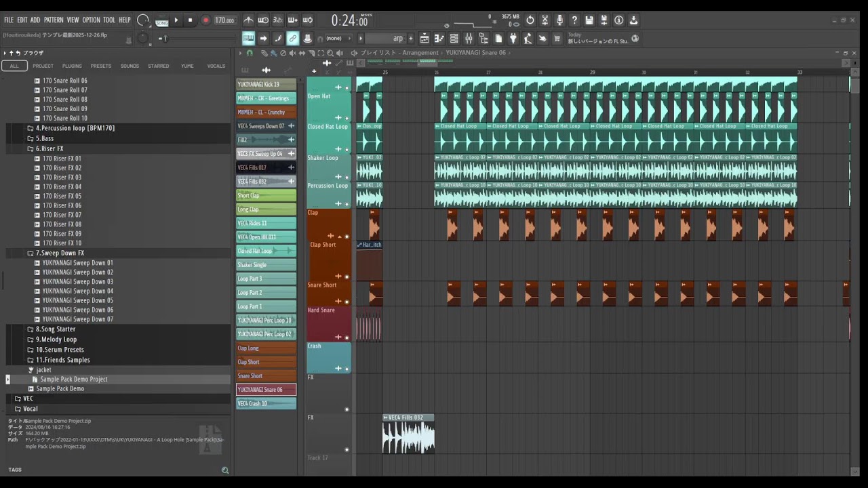Open the project info icon

pyautogui.click(x=618, y=20)
